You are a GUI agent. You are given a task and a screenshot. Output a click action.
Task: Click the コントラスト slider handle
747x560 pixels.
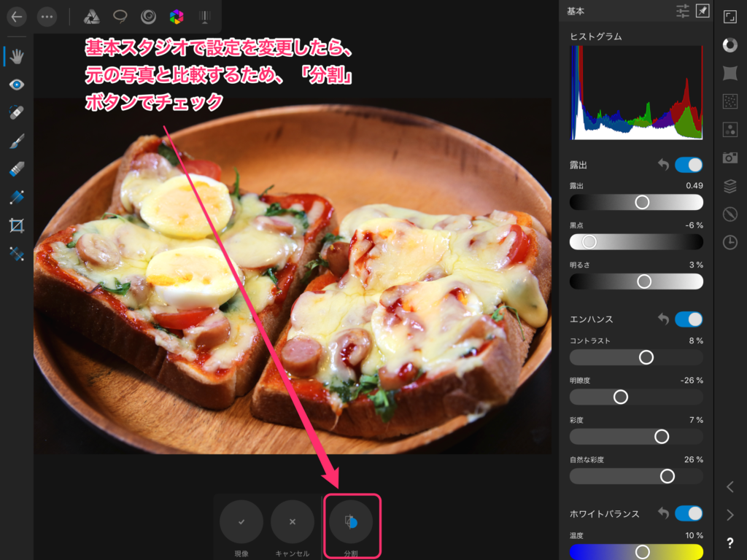tap(646, 357)
